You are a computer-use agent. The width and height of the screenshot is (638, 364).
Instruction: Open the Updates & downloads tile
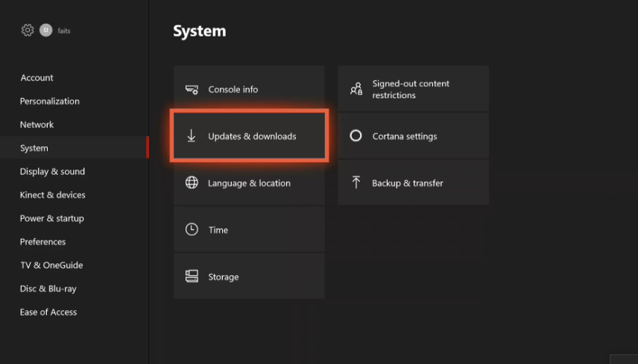[x=249, y=135]
